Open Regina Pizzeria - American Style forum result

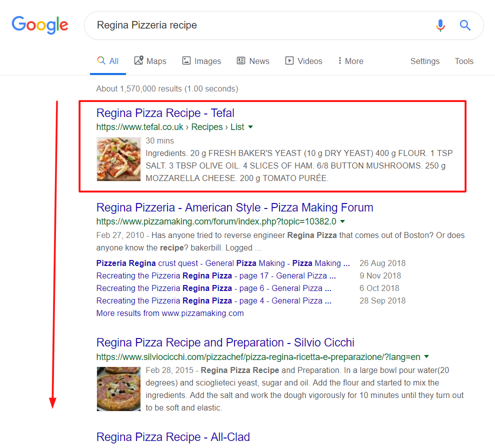click(235, 207)
